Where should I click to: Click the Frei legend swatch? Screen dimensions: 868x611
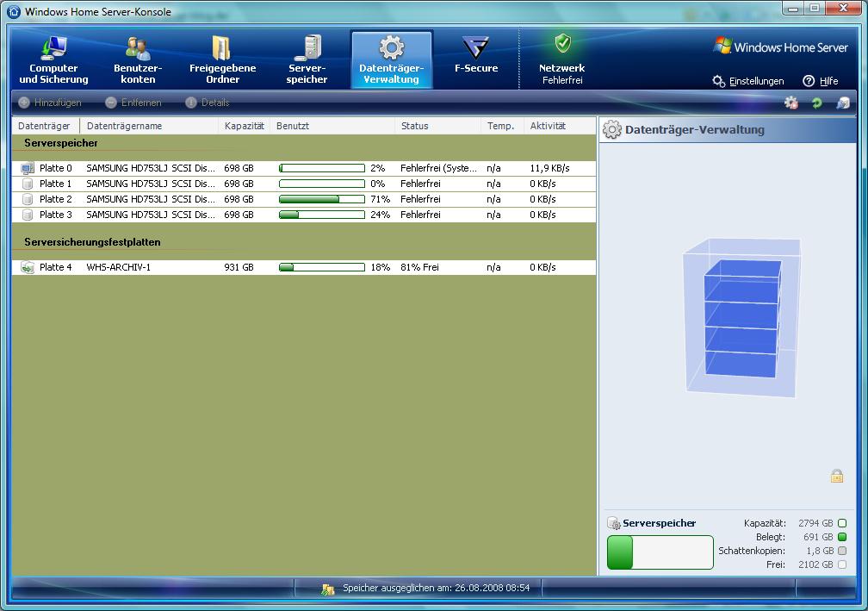coord(842,565)
